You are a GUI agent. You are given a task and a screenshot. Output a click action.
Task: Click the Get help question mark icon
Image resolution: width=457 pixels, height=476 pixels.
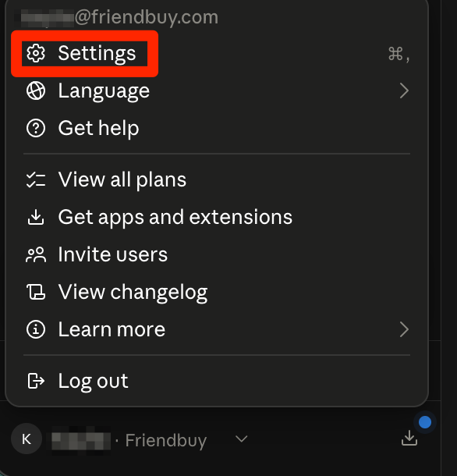[36, 128]
